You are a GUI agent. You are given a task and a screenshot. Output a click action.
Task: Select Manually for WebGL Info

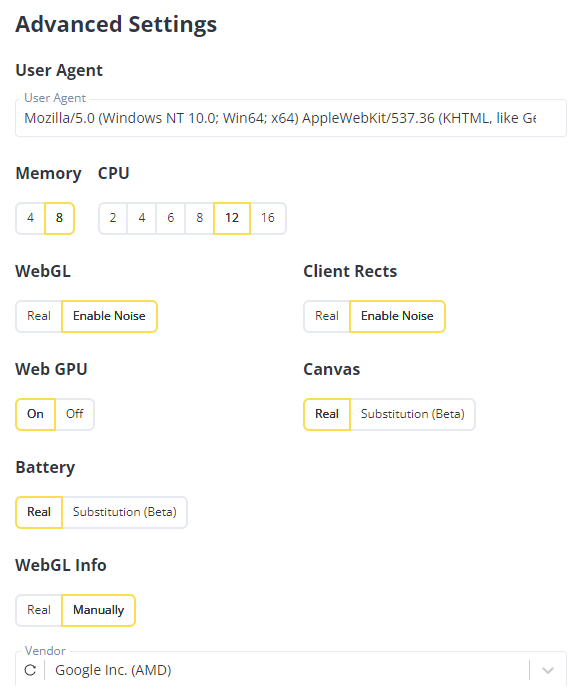point(99,610)
